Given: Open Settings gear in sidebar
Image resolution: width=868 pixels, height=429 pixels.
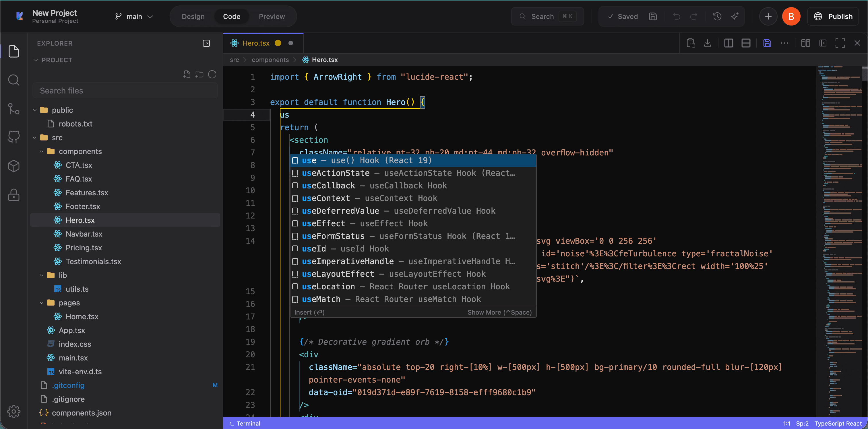Looking at the screenshot, I should pyautogui.click(x=13, y=411).
